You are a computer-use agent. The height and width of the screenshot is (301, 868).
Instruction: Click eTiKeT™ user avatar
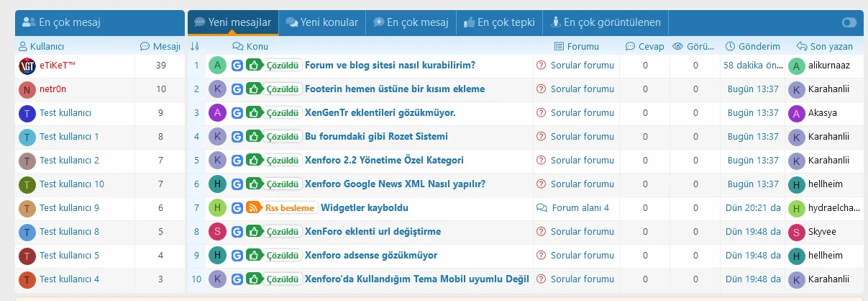(27, 66)
